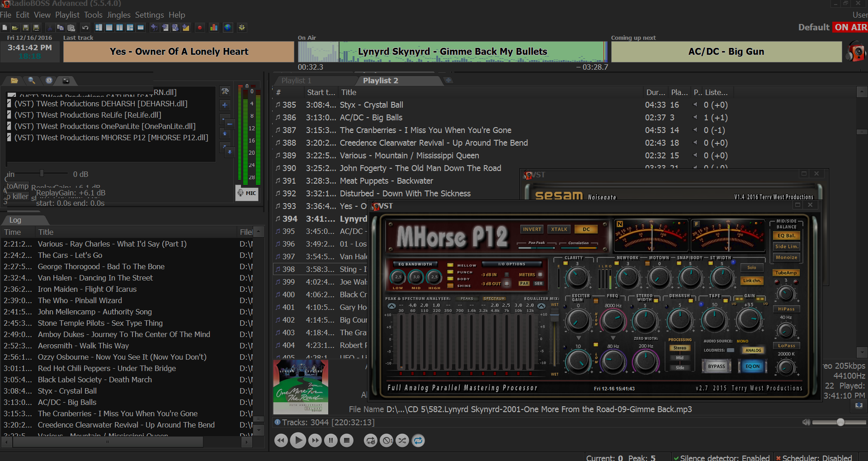
Task: Toggle EQ ON in MHorse P12
Action: [x=753, y=366]
